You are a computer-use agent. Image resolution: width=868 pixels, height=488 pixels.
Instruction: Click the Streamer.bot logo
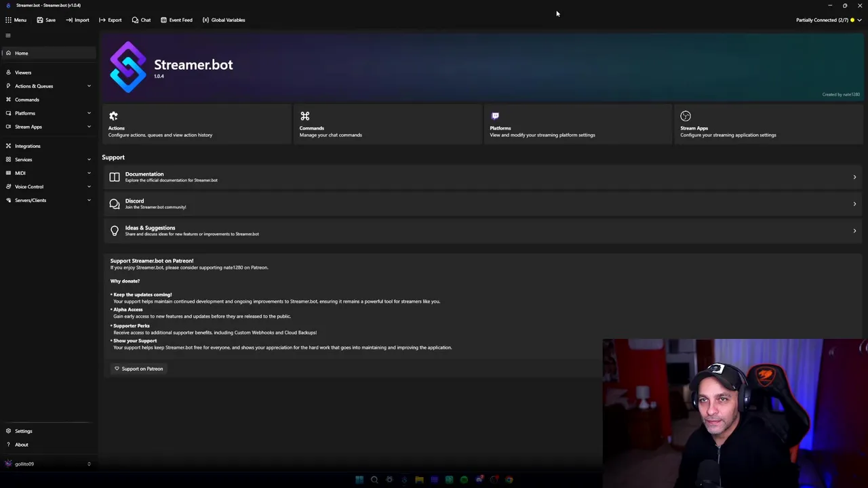click(128, 67)
